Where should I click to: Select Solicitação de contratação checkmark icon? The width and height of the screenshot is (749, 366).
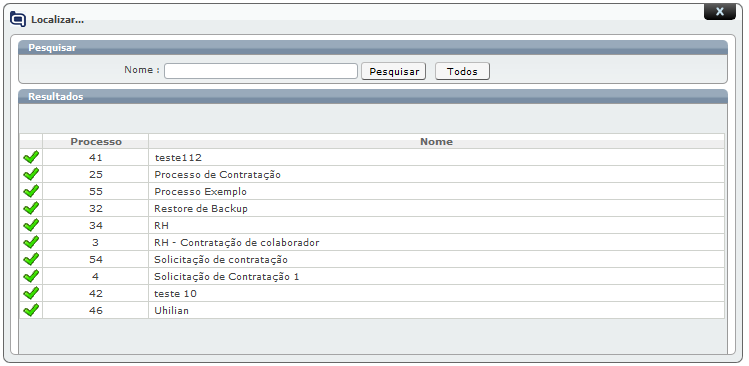pyautogui.click(x=31, y=259)
